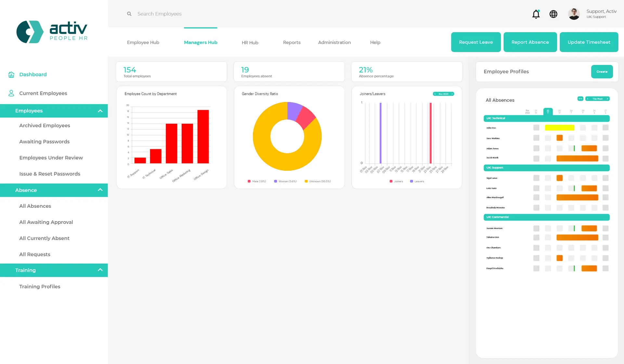Click the Request Leave button
The width and height of the screenshot is (624, 364).
475,42
